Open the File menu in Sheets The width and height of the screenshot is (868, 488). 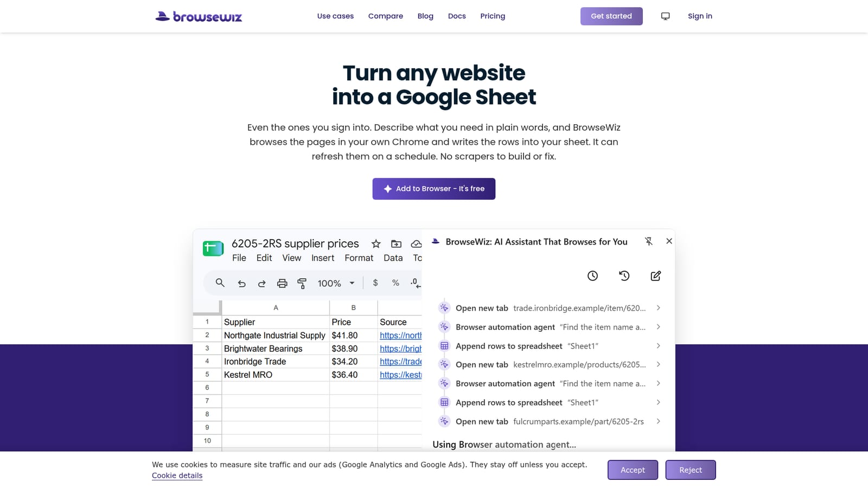[x=239, y=258]
